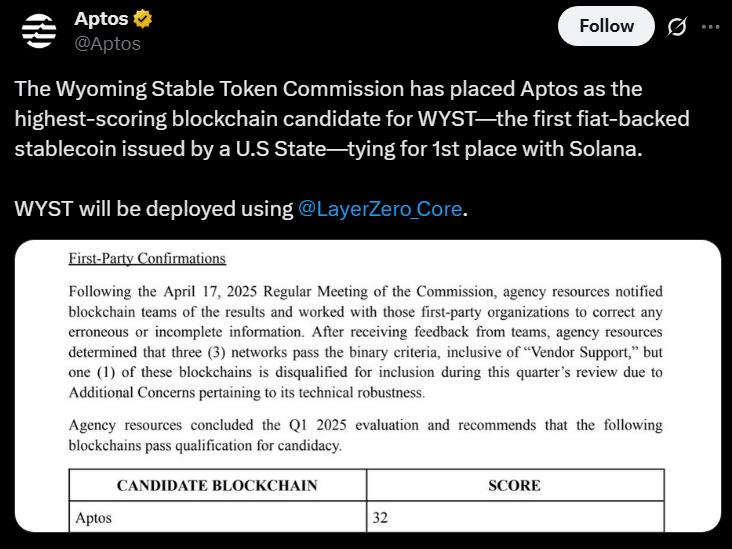Click the "Following the April 17, 2025" paragraph

click(x=365, y=332)
